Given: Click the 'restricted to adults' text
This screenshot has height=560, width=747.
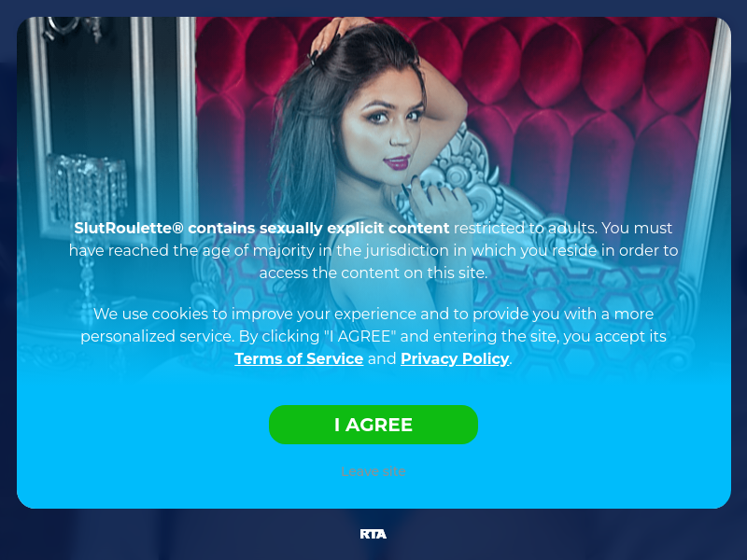Looking at the screenshot, I should point(525,228).
